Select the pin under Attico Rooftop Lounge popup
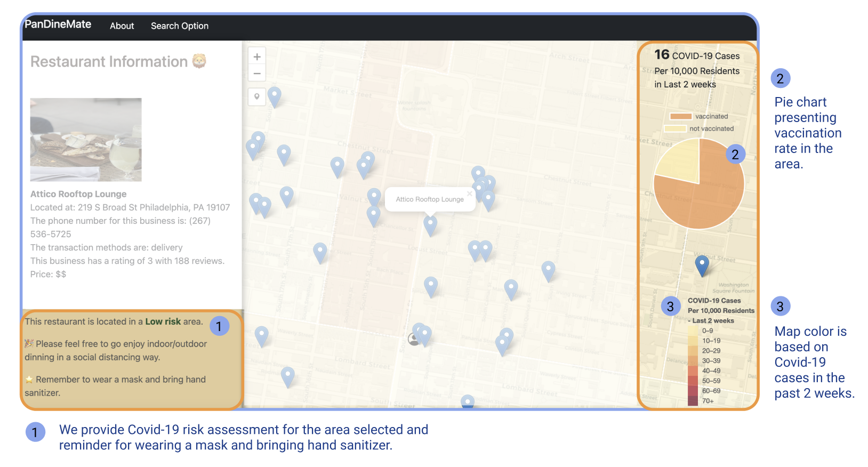Viewport: 868px width, 467px height. click(430, 224)
